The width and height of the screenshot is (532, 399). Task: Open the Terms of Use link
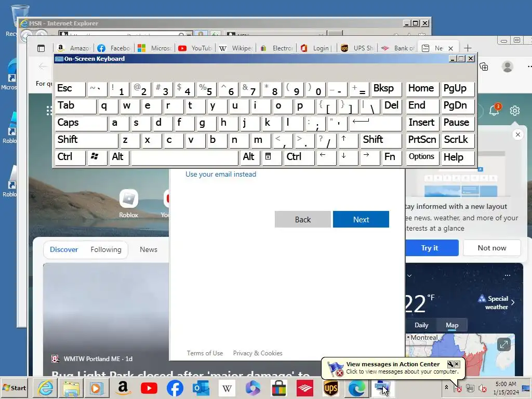(205, 353)
